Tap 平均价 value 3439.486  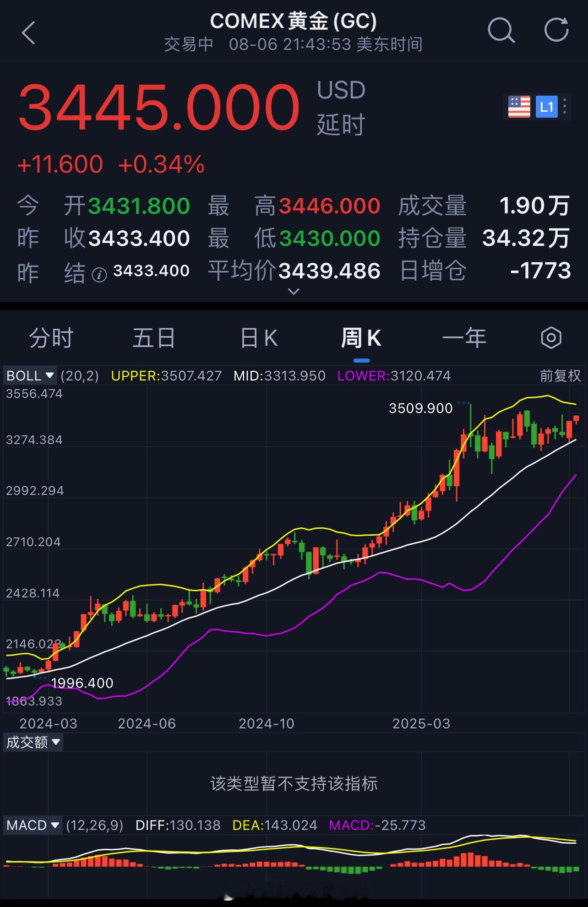point(330,271)
